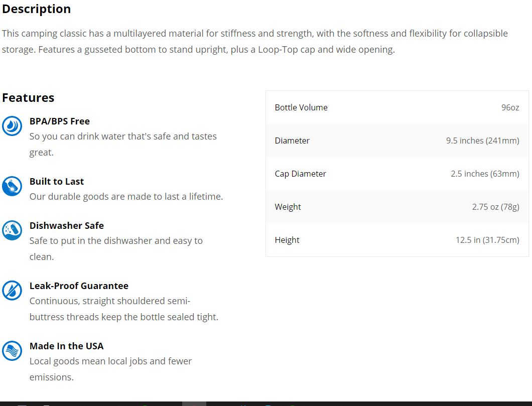532x406 pixels.
Task: Click the Description section heading
Action: point(36,9)
